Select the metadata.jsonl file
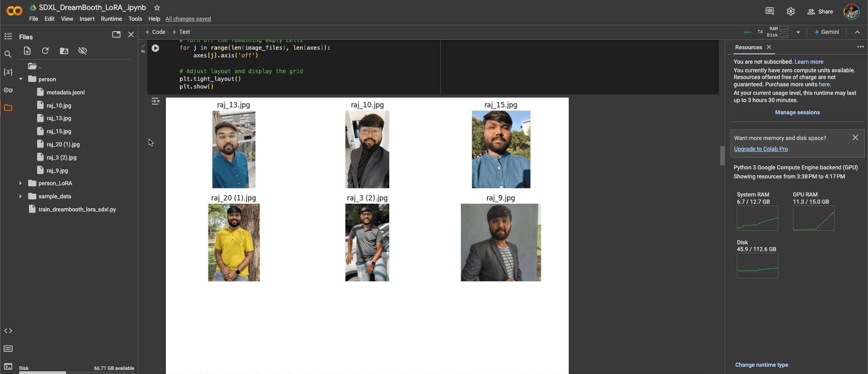The width and height of the screenshot is (868, 374). 66,92
